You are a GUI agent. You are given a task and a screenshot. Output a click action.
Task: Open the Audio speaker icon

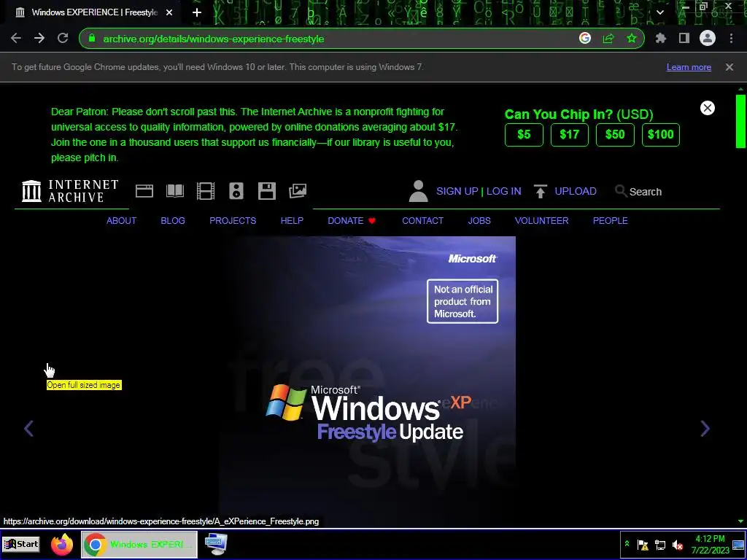pos(236,191)
